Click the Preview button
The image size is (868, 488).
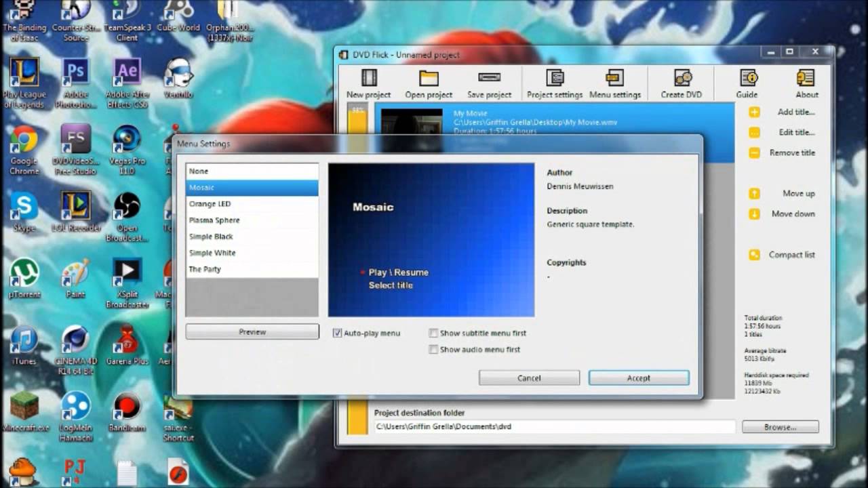tap(252, 332)
